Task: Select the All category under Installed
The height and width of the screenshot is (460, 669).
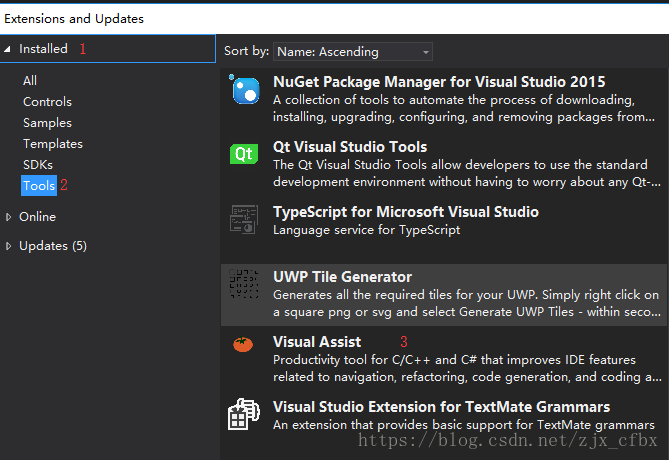Action: click(30, 81)
